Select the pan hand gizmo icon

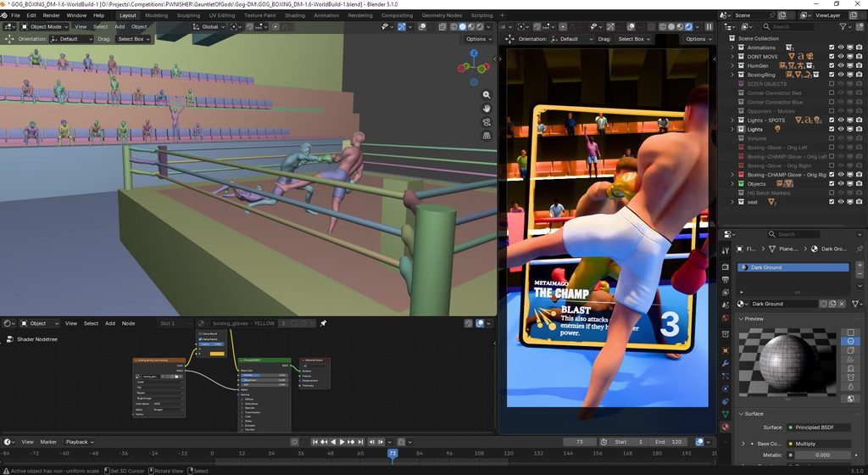point(486,109)
